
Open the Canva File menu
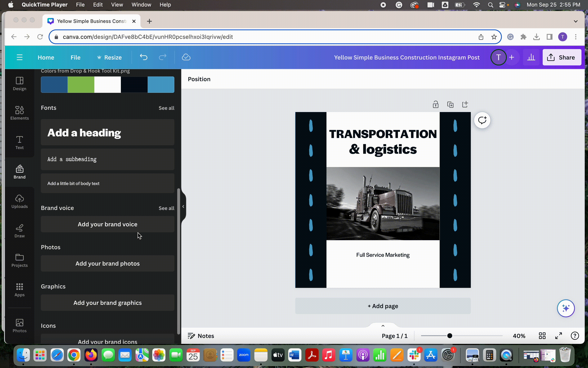pos(75,57)
